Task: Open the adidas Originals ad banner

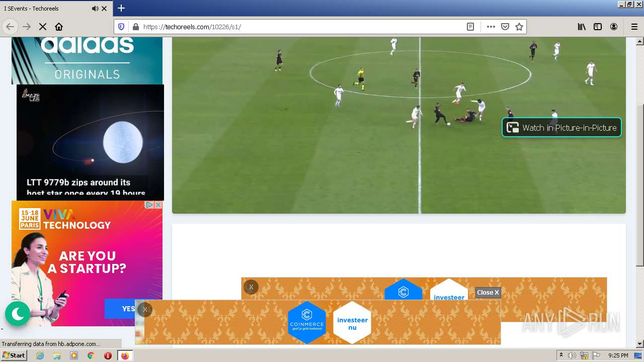Action: click(87, 60)
